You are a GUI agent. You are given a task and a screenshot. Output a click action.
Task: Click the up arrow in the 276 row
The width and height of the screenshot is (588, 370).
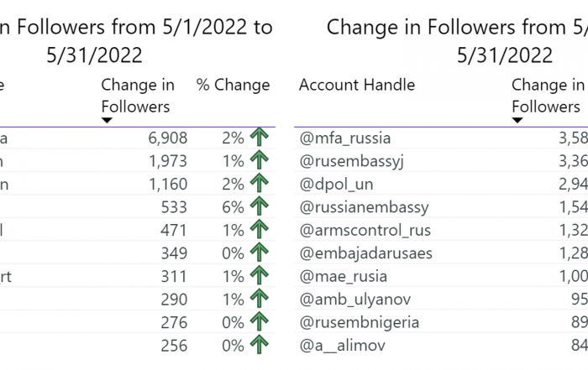click(x=259, y=321)
